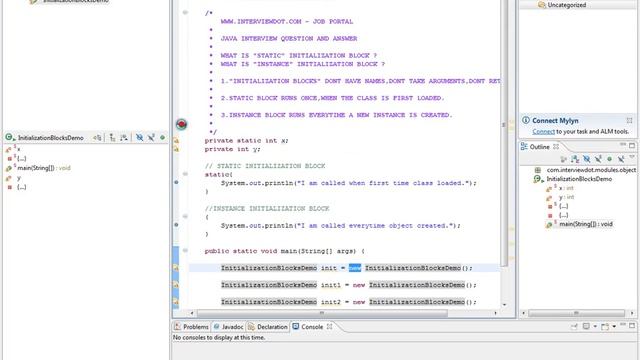Select InitializationBlocksDemo class header in left panel
The image size is (640, 360).
(44, 138)
